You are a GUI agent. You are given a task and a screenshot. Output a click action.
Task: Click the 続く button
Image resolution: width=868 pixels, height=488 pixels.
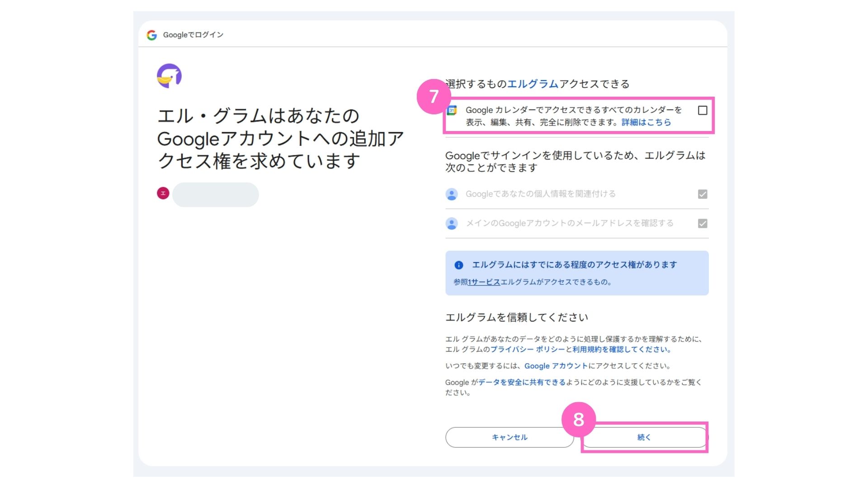pos(644,437)
